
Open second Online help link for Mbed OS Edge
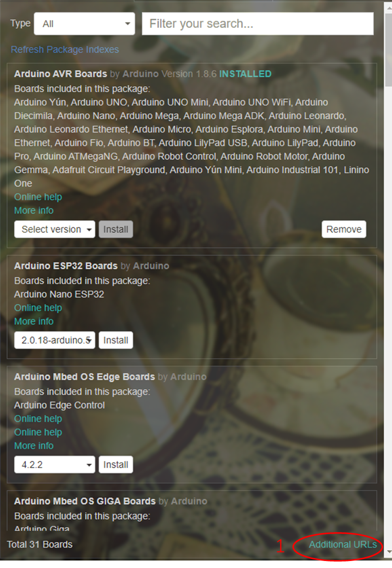(38, 432)
